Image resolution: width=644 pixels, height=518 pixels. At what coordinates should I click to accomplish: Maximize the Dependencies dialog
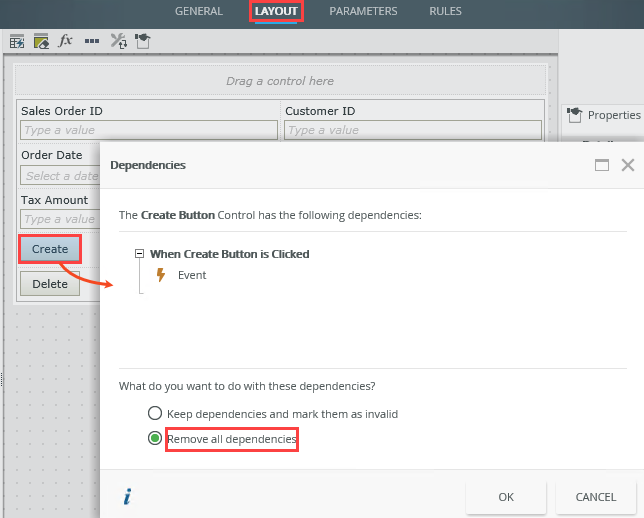coord(602,165)
